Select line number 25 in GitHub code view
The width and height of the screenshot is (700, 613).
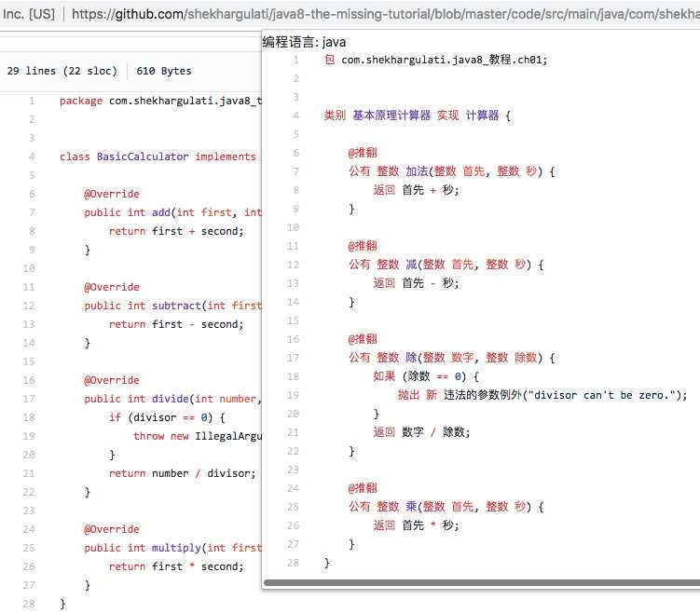29,548
